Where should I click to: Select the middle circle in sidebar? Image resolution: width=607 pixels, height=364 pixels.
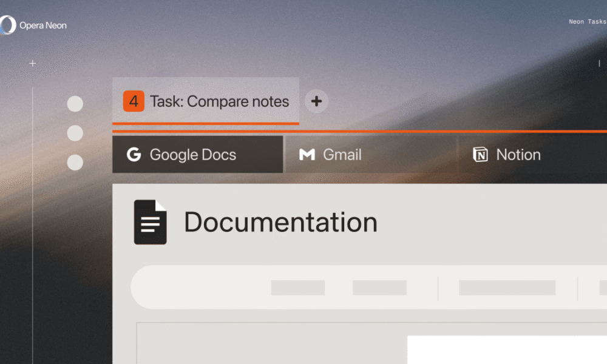pyautogui.click(x=75, y=133)
